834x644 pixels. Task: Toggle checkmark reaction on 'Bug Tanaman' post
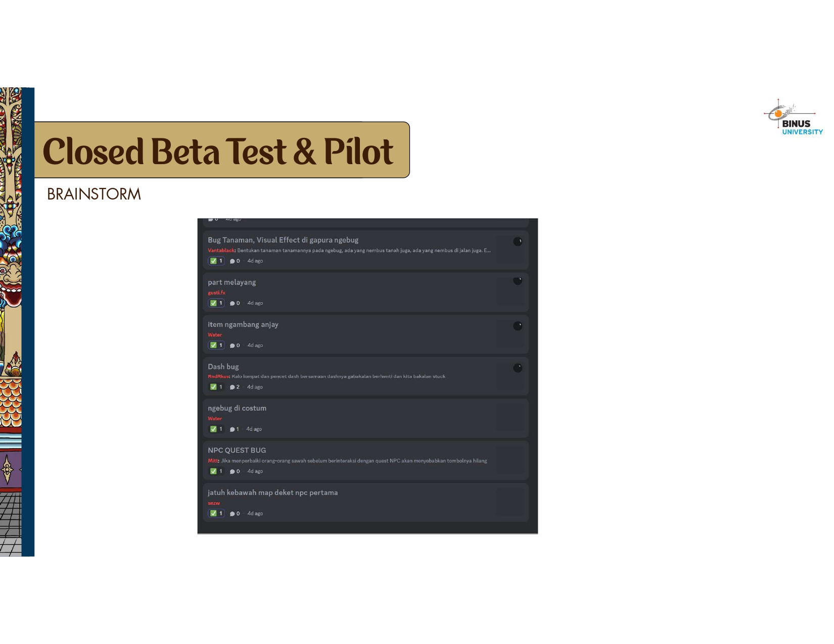[216, 261]
